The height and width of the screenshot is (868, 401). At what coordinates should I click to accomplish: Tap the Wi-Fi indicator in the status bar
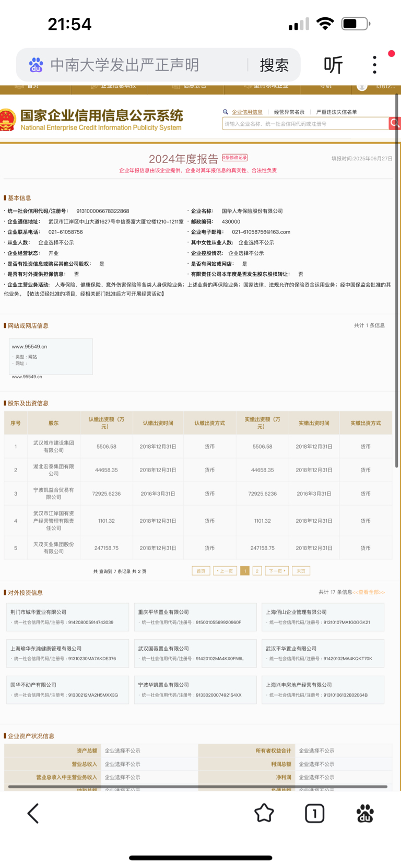coord(325,24)
